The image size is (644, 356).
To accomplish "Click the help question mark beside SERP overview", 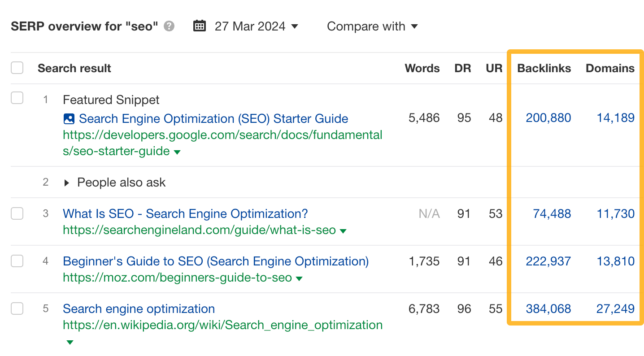I will (168, 26).
